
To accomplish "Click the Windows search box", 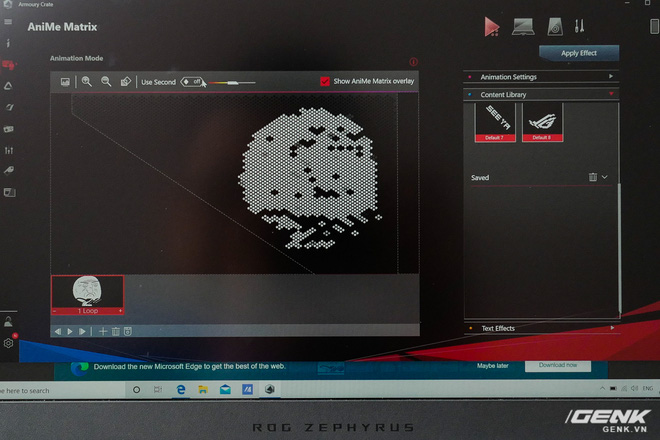I will 62,391.
